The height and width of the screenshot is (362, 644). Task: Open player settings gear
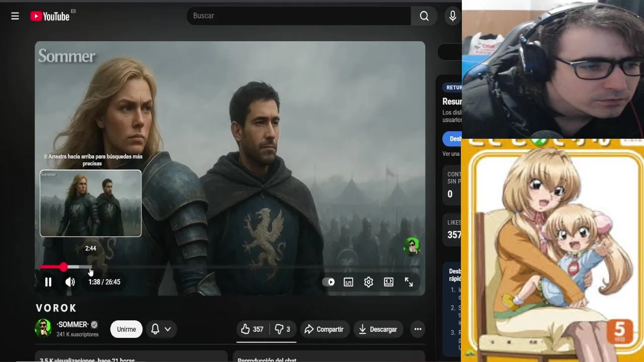[368, 282]
